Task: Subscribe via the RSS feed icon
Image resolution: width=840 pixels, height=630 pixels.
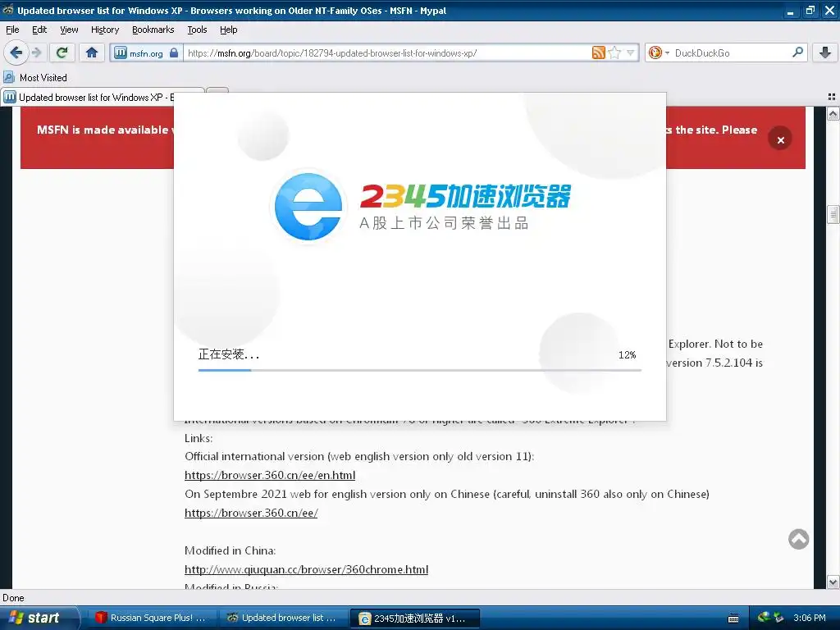Action: pos(598,52)
